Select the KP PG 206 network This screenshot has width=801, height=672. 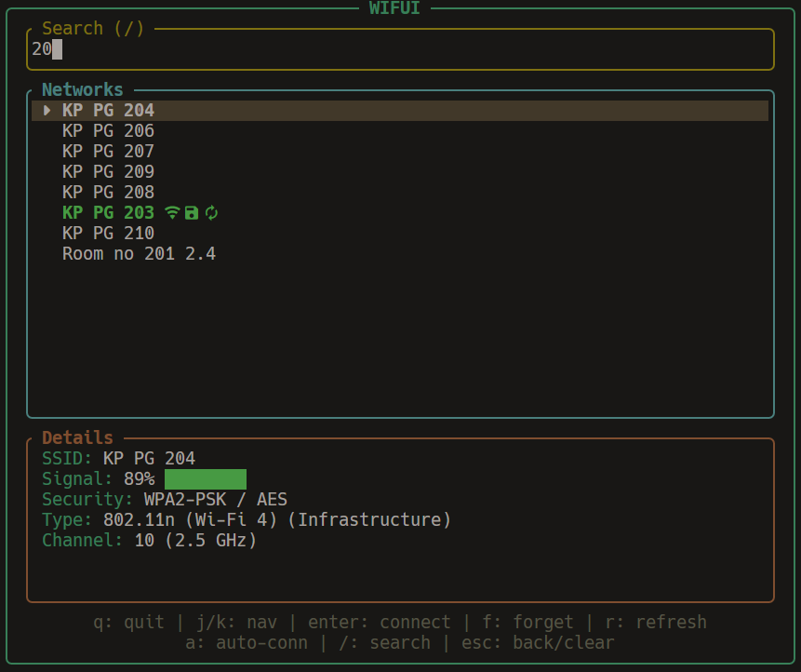[x=108, y=131]
